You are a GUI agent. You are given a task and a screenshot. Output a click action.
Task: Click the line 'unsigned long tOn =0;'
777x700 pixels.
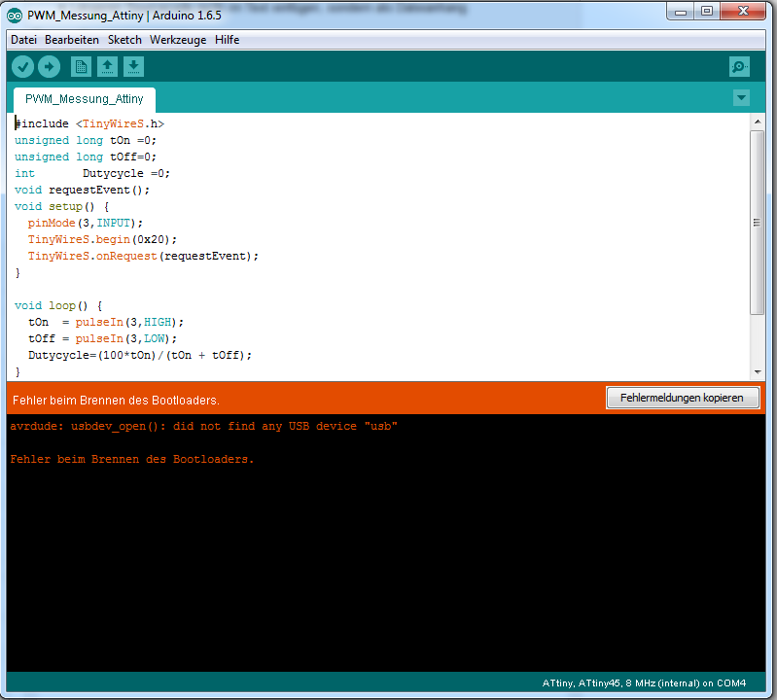[86, 140]
